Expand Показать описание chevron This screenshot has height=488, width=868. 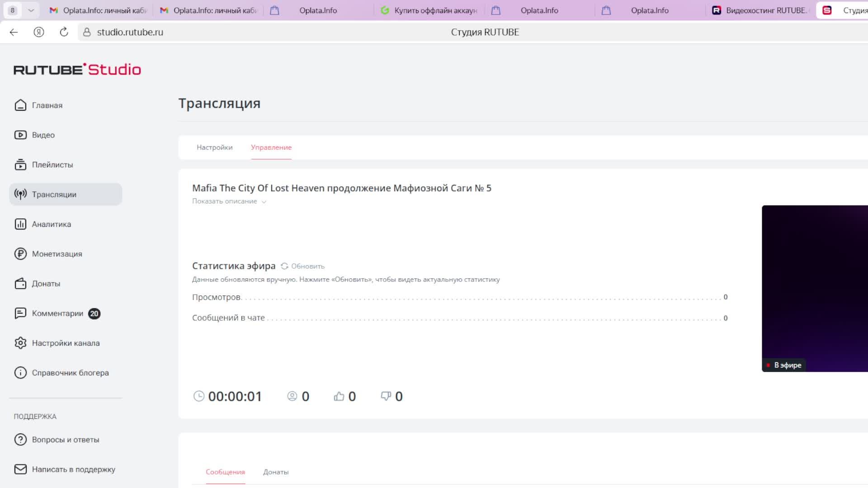(264, 202)
